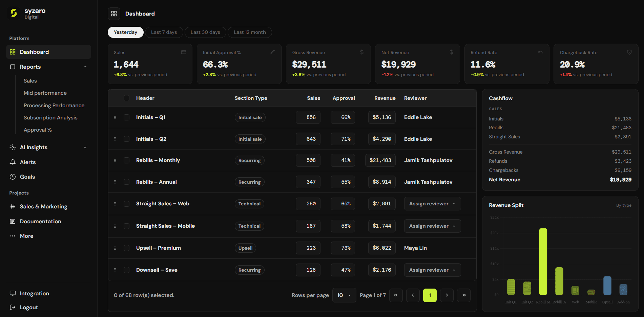This screenshot has width=644, height=317.
Task: Click the Upsell bar in Revenue Split
Action: tap(607, 286)
